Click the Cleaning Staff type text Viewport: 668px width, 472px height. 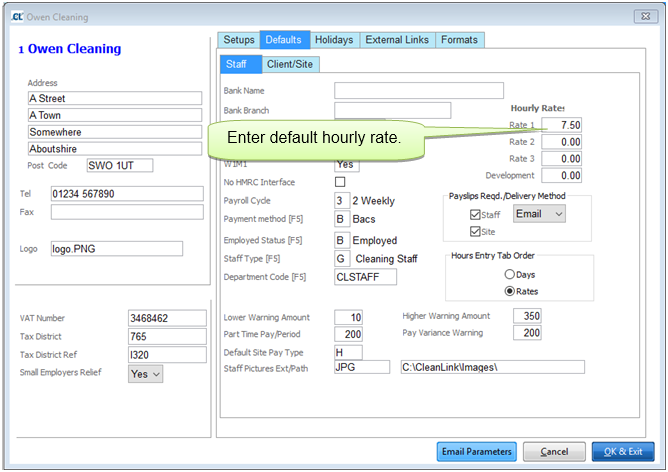click(386, 259)
